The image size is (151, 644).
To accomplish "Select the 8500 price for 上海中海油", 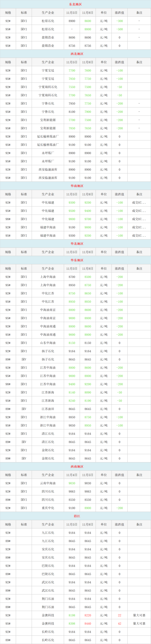I will point(88,277).
